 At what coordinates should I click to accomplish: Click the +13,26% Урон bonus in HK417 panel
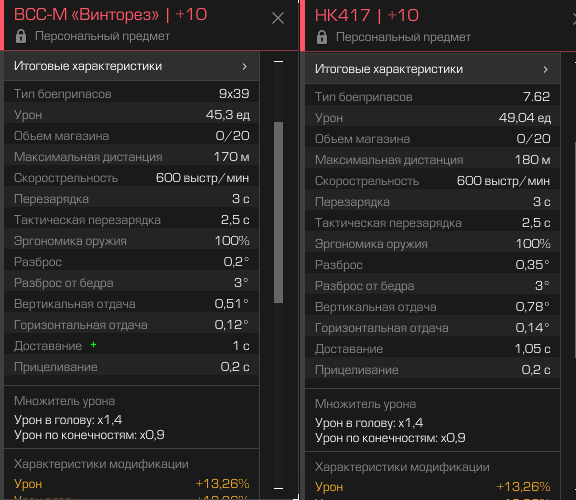click(523, 486)
